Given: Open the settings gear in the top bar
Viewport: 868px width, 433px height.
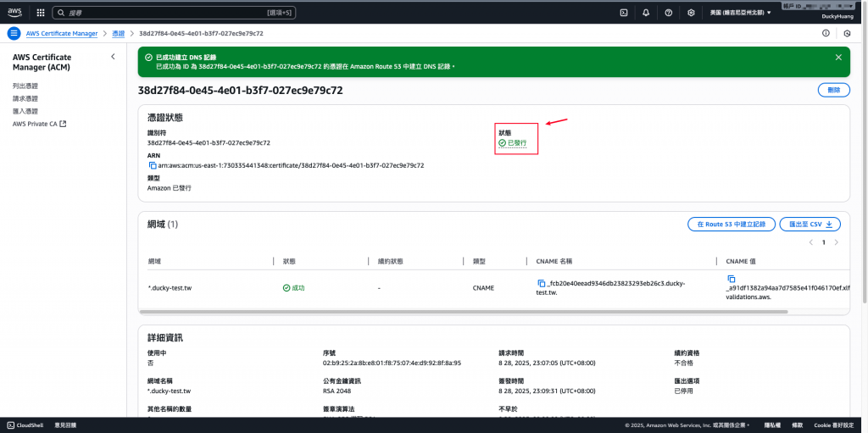Looking at the screenshot, I should [691, 12].
